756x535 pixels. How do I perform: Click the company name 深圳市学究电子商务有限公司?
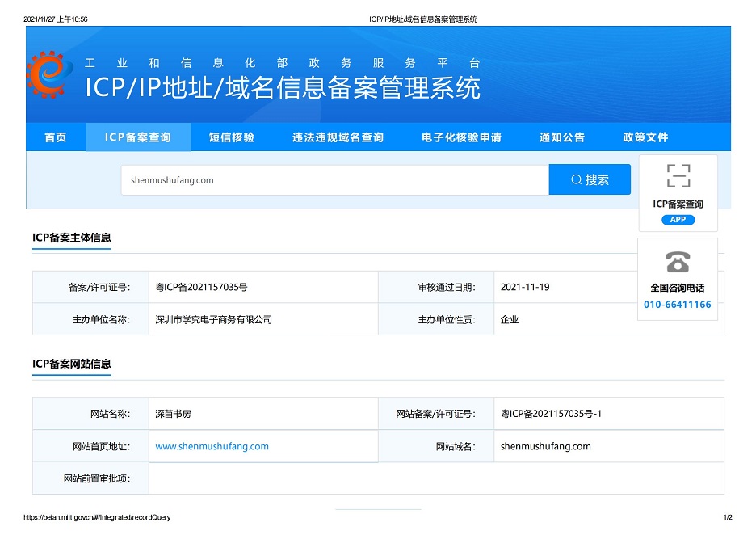(213, 319)
